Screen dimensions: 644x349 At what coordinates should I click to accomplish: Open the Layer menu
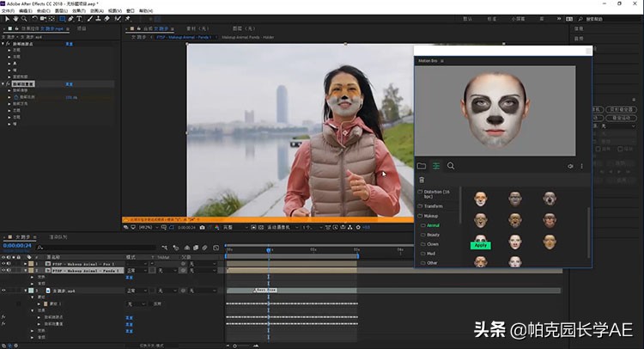tap(61, 10)
